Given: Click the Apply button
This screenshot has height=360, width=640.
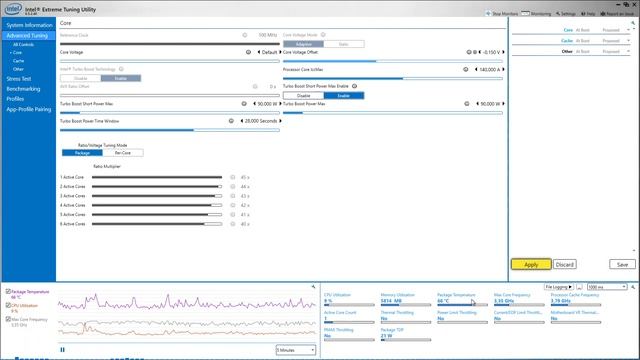Looking at the screenshot, I should (531, 264).
